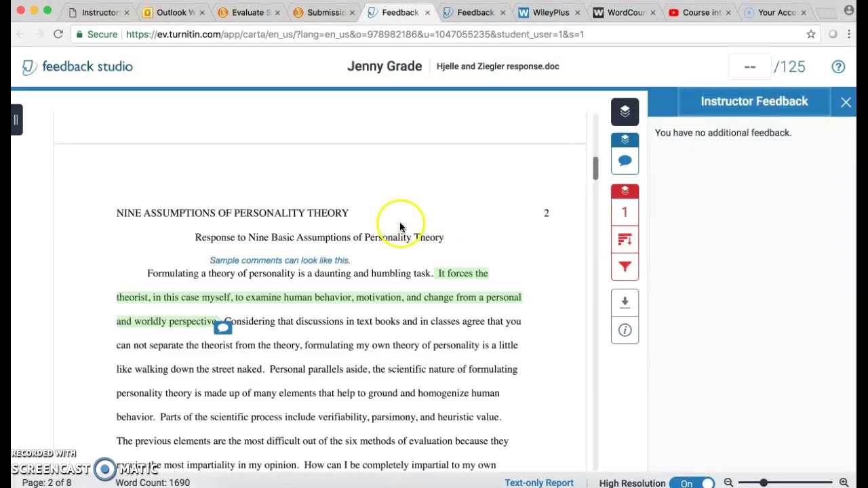Click the green highlighted sentence 'It forces the'
Viewport: 868px width, 488px height.
click(x=463, y=273)
